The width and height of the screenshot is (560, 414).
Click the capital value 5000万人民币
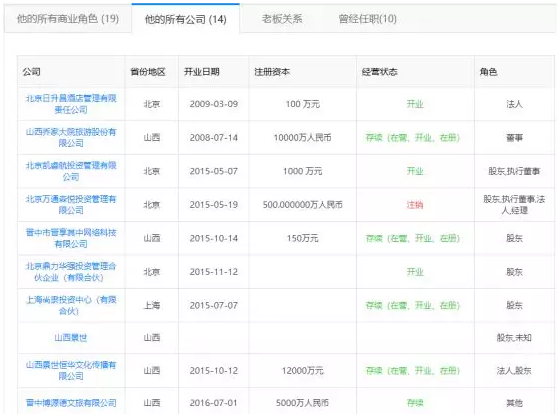click(x=302, y=403)
